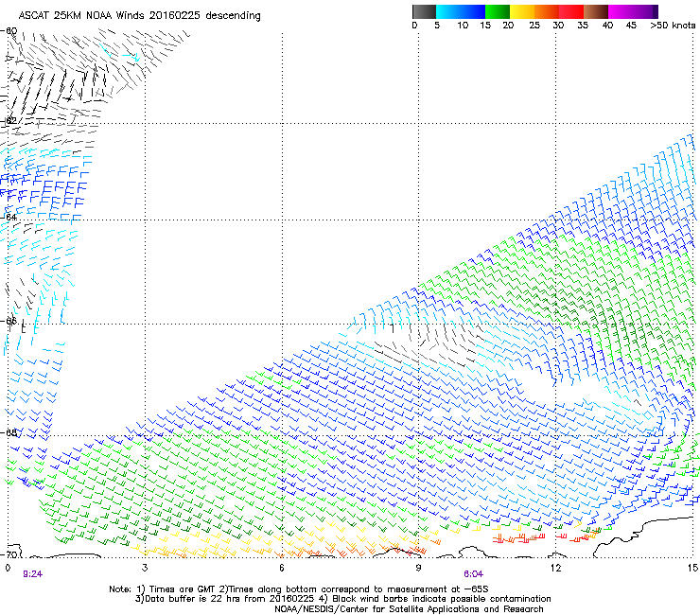
Task: Click the '25' label under the color bar
Action: point(534,26)
